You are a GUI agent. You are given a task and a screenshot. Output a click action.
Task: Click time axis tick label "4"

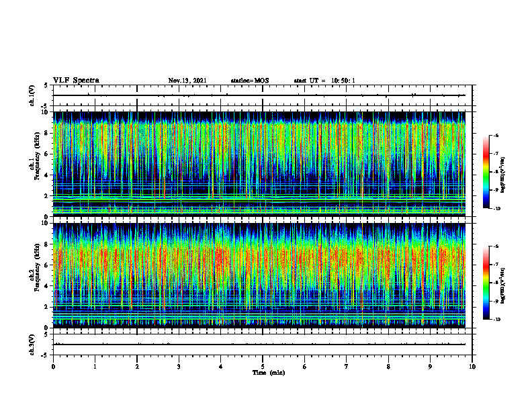221,367
